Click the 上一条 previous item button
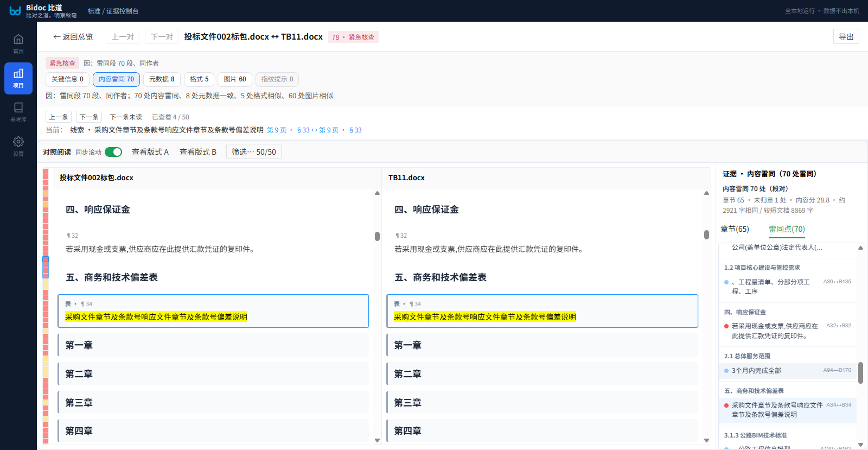This screenshot has height=450, width=868. pos(59,117)
